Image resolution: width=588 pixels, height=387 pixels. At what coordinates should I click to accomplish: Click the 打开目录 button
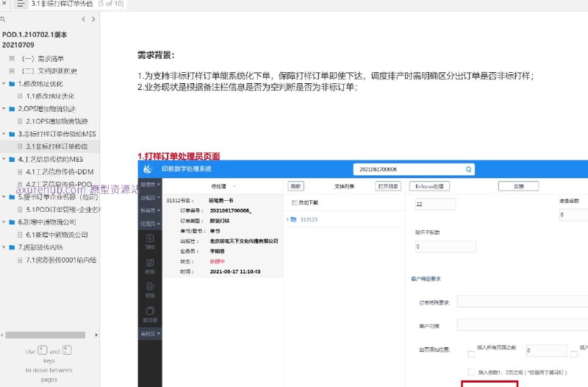tap(388, 186)
